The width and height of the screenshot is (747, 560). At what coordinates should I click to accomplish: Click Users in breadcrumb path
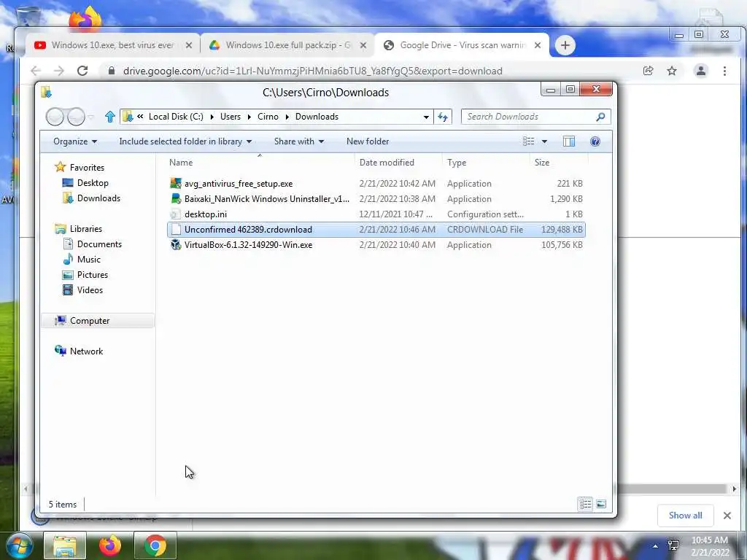coord(231,117)
